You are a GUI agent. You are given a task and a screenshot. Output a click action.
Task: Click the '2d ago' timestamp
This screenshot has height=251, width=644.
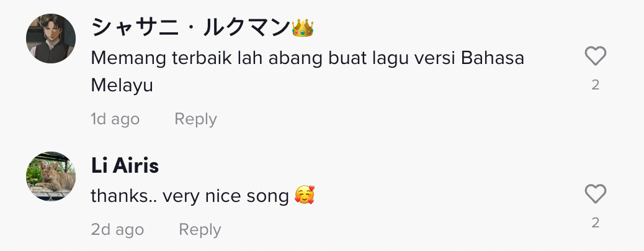coord(117,229)
